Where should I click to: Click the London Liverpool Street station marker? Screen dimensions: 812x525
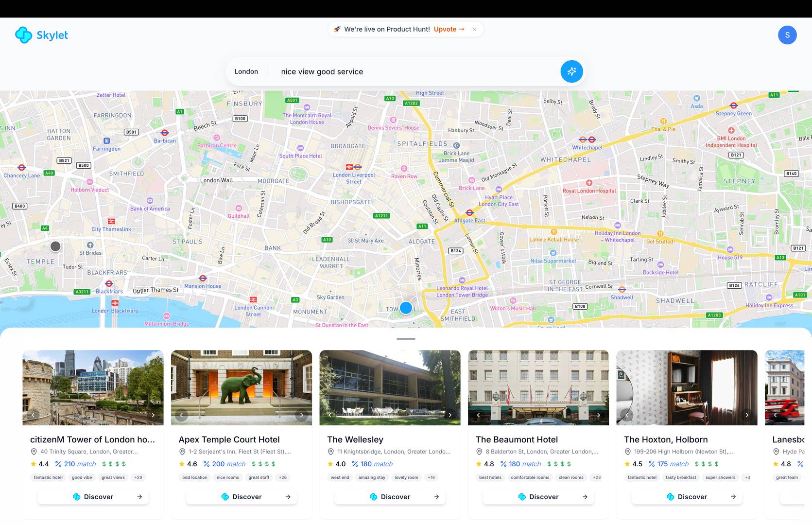(x=353, y=167)
